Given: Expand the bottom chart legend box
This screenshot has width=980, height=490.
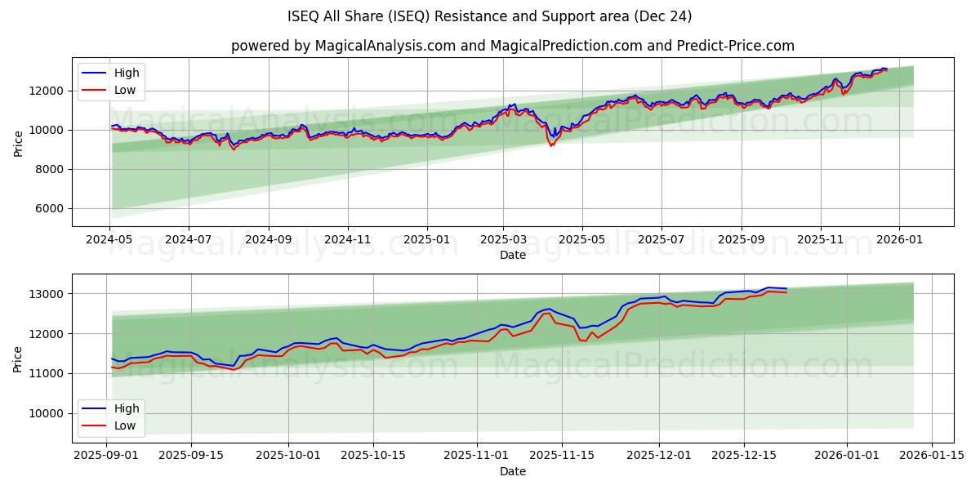Looking at the screenshot, I should (114, 415).
